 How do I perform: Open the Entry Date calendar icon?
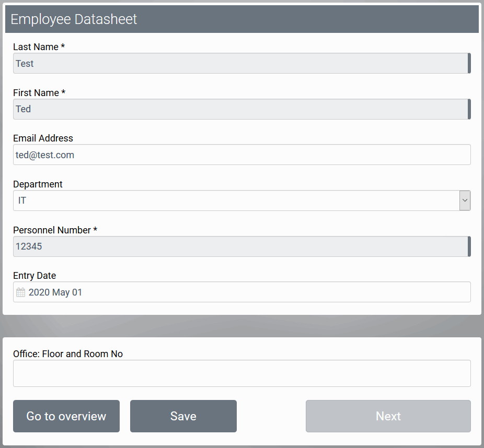tap(20, 292)
